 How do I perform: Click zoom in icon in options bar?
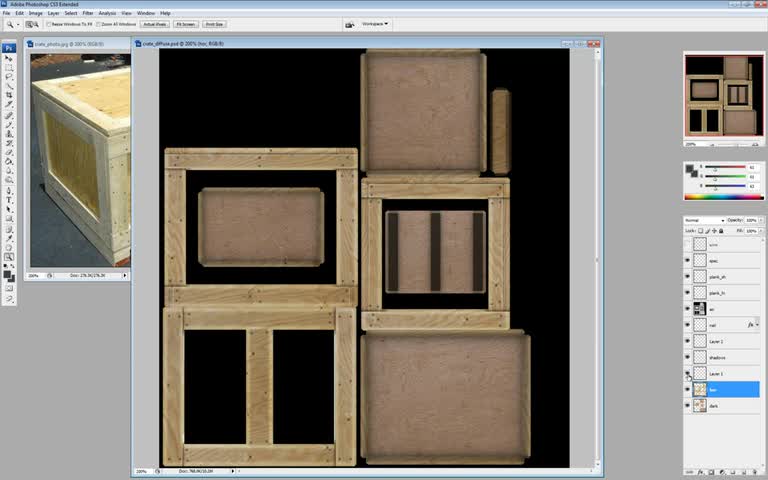[29, 24]
